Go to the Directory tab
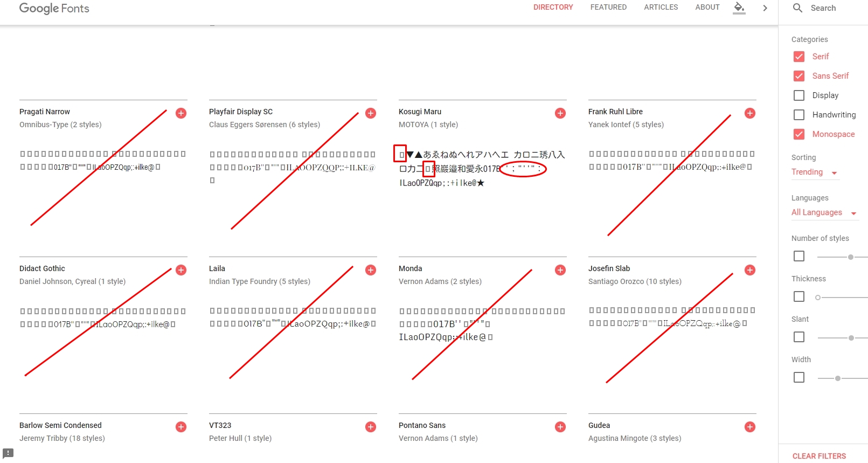868x463 pixels. click(553, 7)
